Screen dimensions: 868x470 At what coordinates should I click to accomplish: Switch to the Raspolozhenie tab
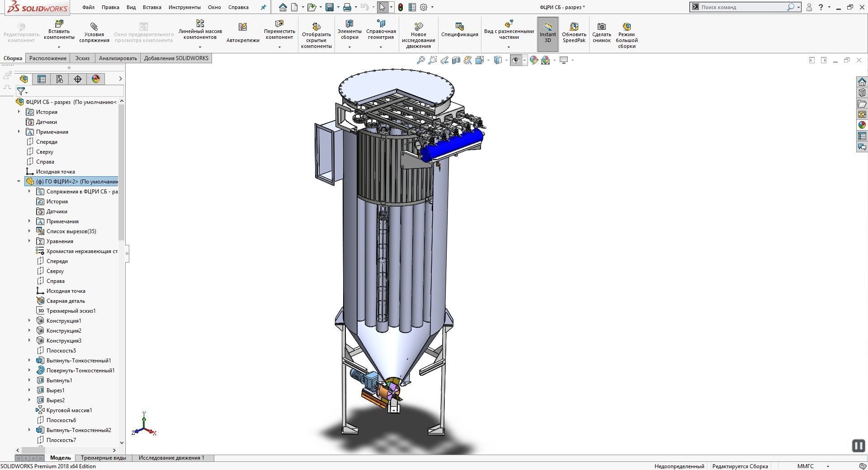click(x=48, y=58)
